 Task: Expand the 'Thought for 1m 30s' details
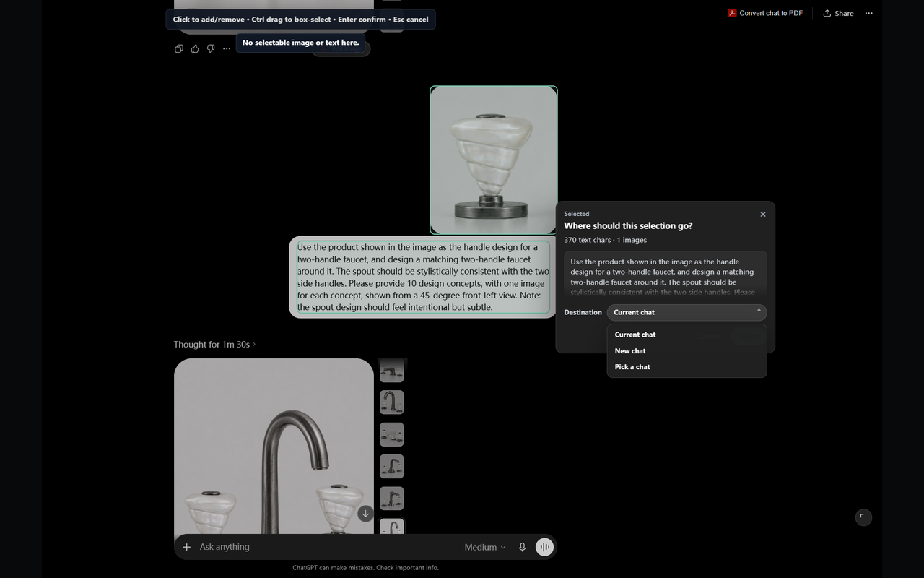click(214, 344)
